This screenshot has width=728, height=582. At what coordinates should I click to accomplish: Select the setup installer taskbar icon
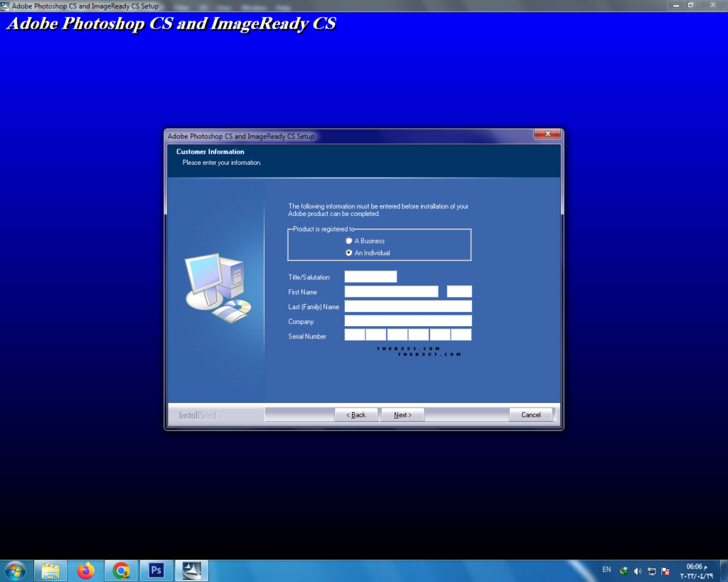pos(192,571)
